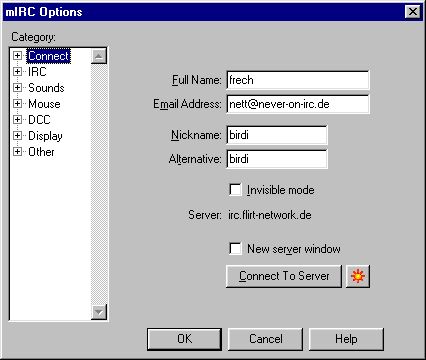Select Display in the category tree
This screenshot has height=360, width=426.
(x=45, y=136)
